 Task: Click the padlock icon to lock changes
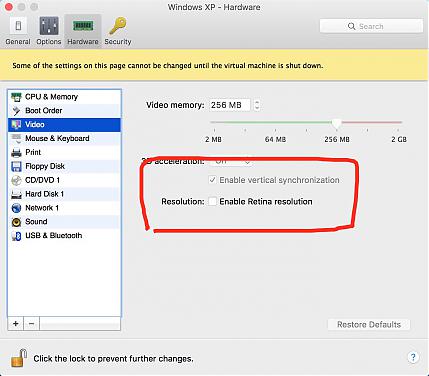19,358
